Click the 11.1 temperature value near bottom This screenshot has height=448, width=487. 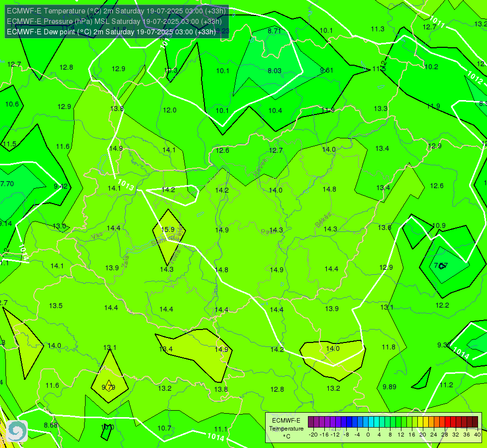tap(221, 429)
